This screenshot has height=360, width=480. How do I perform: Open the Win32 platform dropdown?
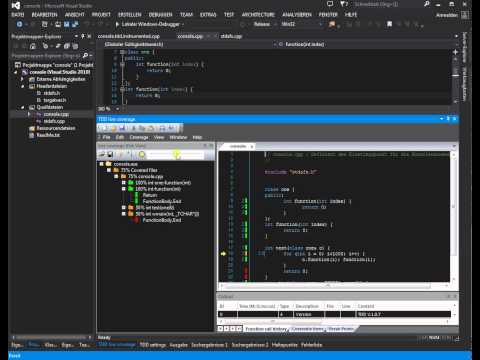(301, 24)
